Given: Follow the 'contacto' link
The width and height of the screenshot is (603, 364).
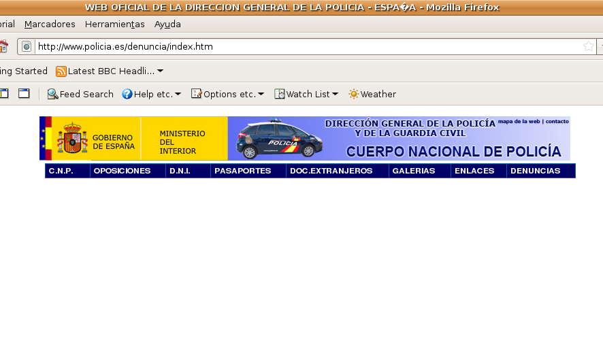Looking at the screenshot, I should pyautogui.click(x=557, y=122).
